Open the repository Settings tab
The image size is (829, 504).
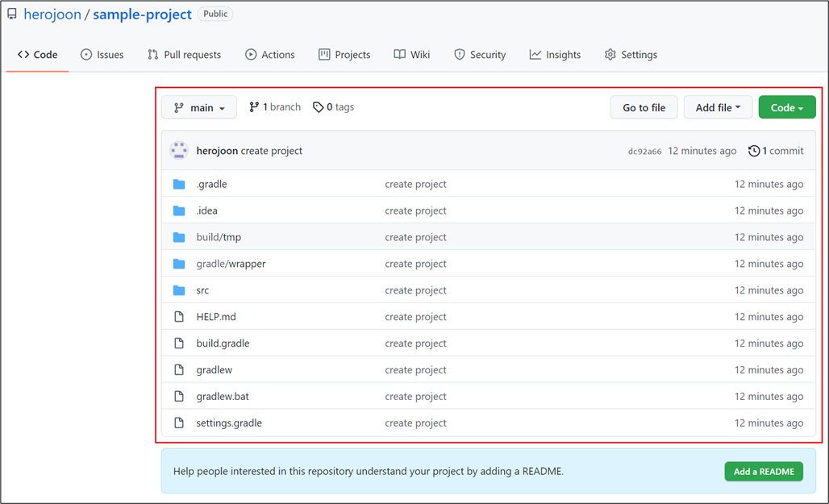click(631, 55)
